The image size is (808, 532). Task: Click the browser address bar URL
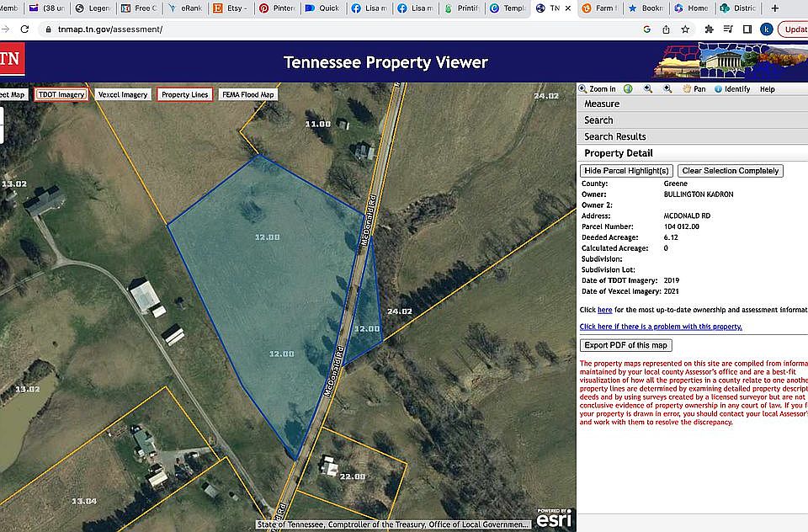coord(111,29)
